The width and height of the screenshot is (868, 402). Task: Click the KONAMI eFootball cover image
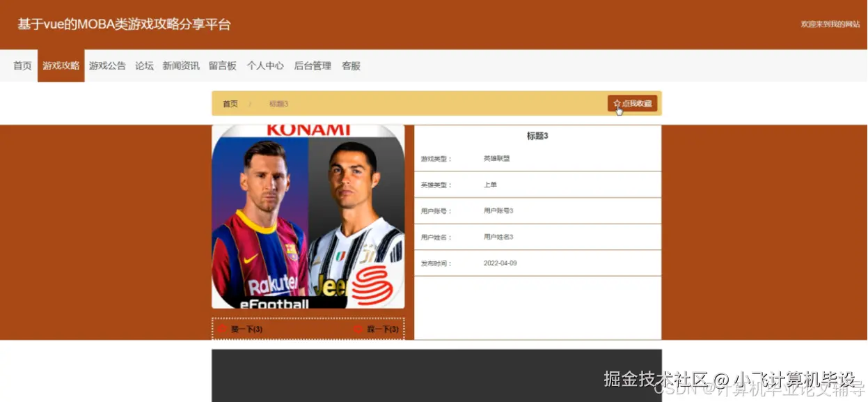308,215
